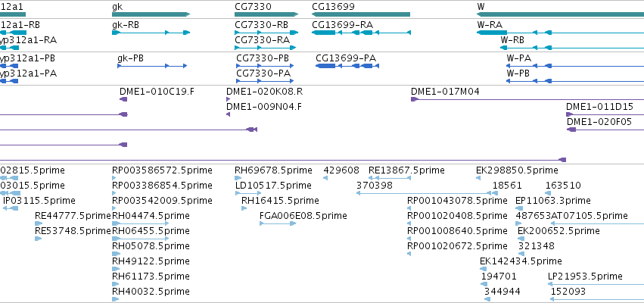
Task: Click the W-RA transcript glyph
Action: click(560, 33)
